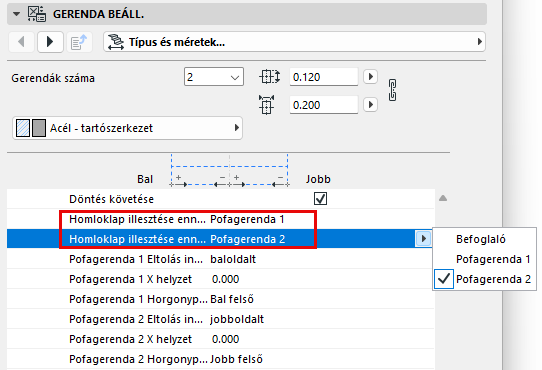Select the Döntés követése row

221,199
